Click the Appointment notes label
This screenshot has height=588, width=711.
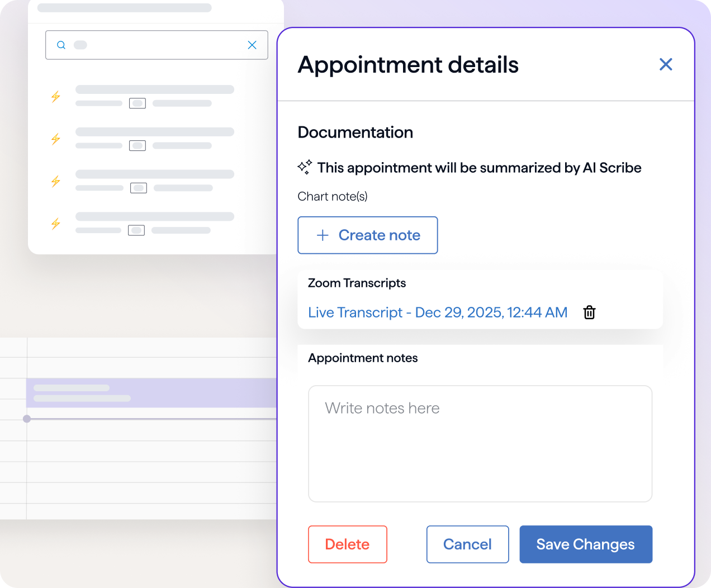click(363, 358)
